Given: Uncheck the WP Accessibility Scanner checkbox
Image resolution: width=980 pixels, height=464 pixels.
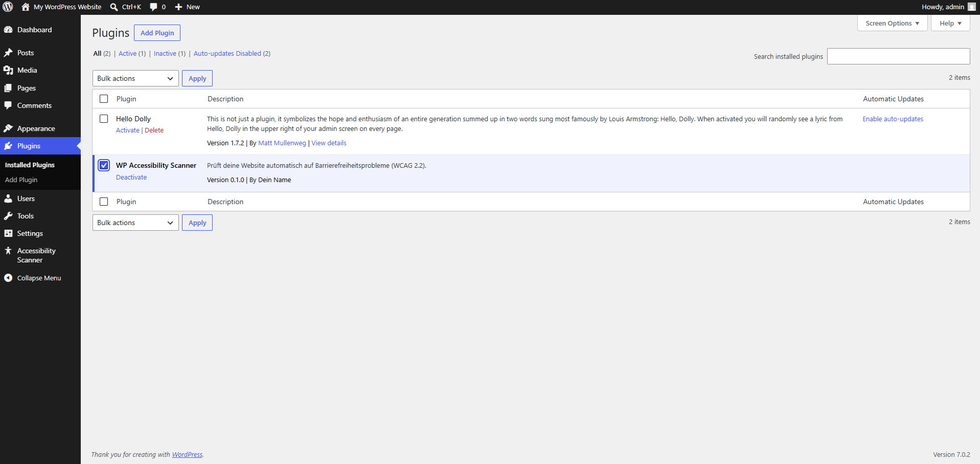Looking at the screenshot, I should coord(104,165).
